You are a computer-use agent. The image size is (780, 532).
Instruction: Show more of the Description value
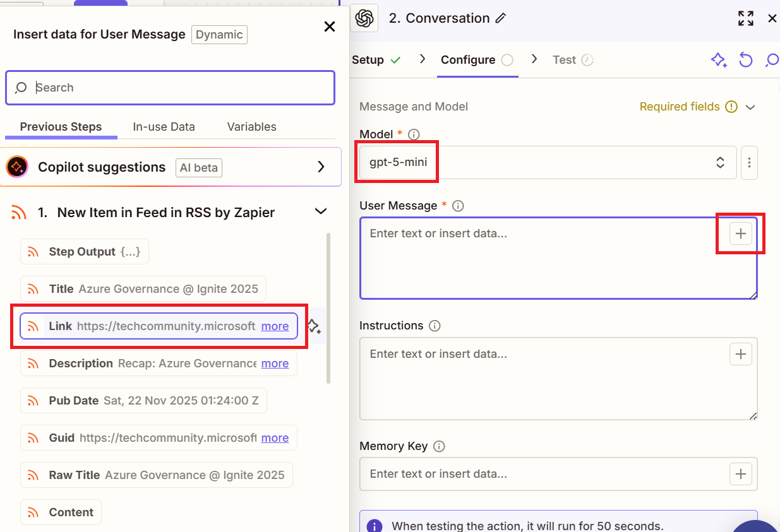pyautogui.click(x=275, y=364)
